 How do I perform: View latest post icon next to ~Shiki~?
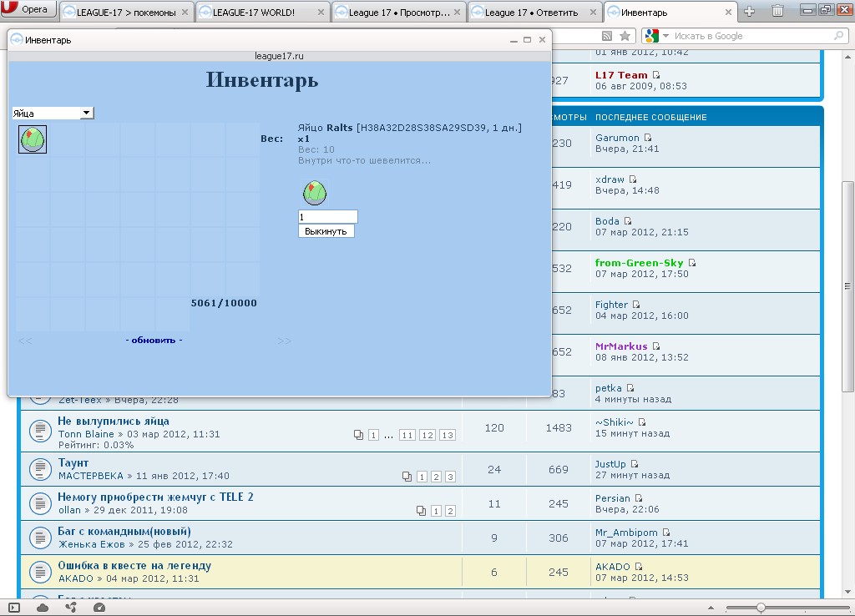coord(642,422)
